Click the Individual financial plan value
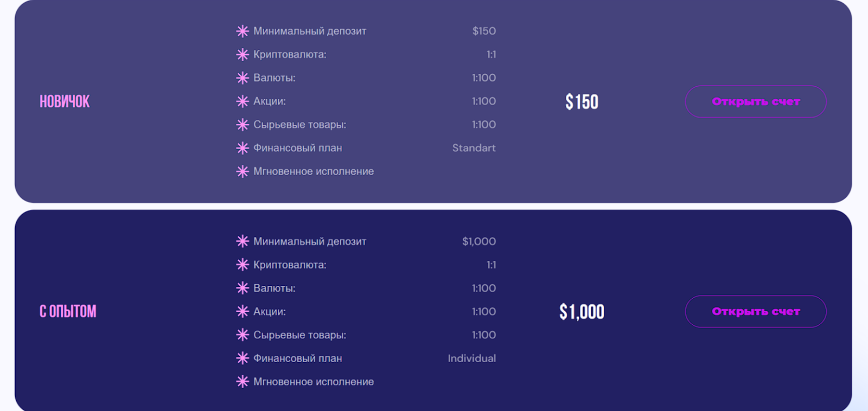 471,358
